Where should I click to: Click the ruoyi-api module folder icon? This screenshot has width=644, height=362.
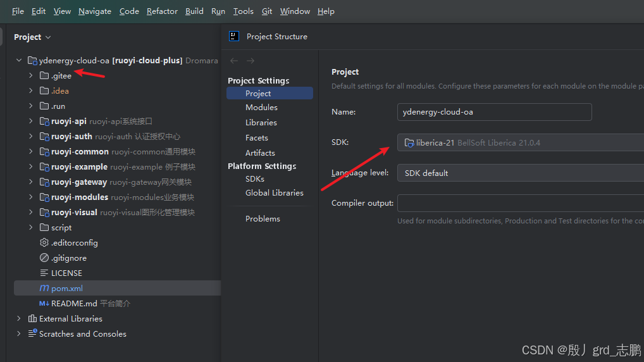(x=44, y=122)
